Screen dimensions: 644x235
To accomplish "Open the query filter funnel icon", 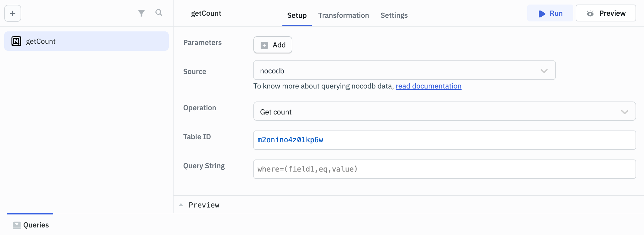I will click(141, 13).
